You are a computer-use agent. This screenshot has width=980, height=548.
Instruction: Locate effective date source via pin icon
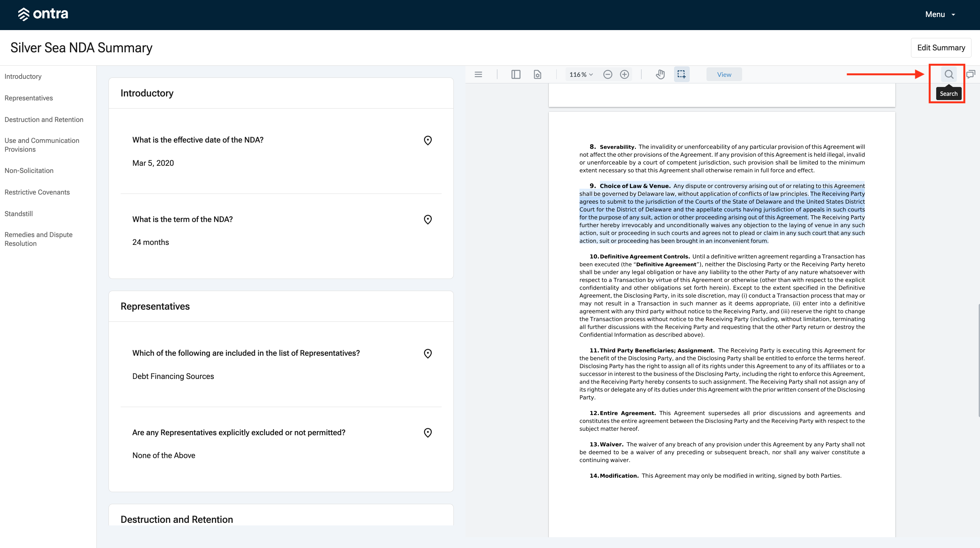(x=428, y=140)
